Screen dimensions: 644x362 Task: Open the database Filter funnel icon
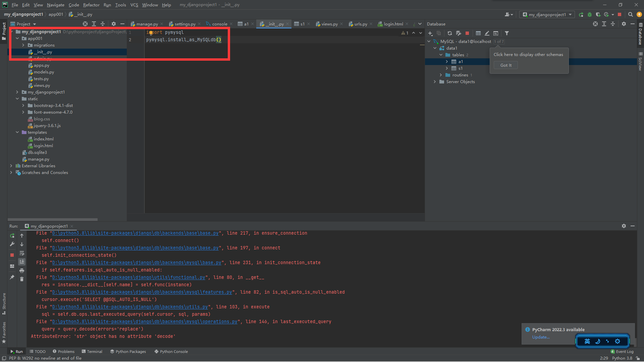[507, 33]
